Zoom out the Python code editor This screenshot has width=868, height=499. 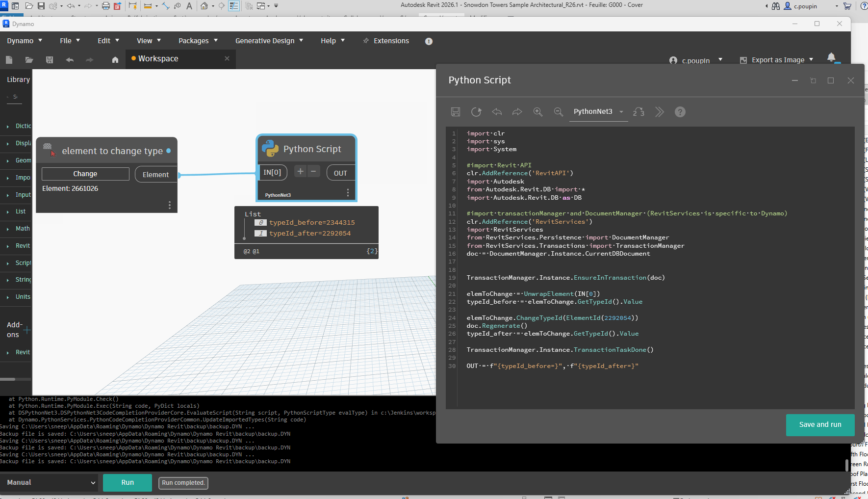pos(558,112)
